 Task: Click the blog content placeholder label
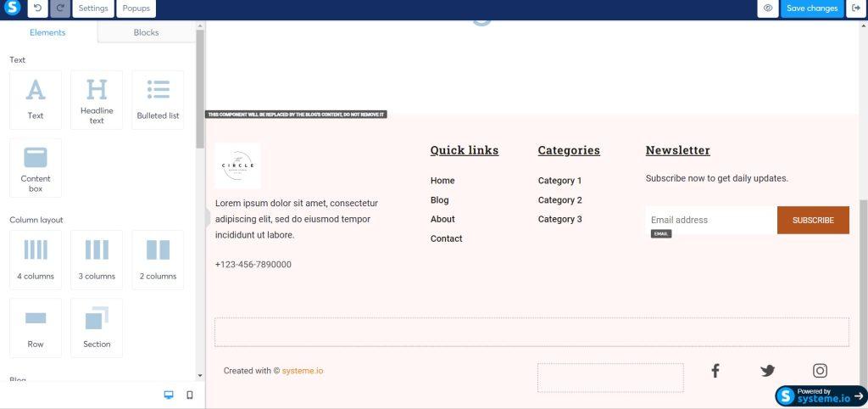[296, 115]
